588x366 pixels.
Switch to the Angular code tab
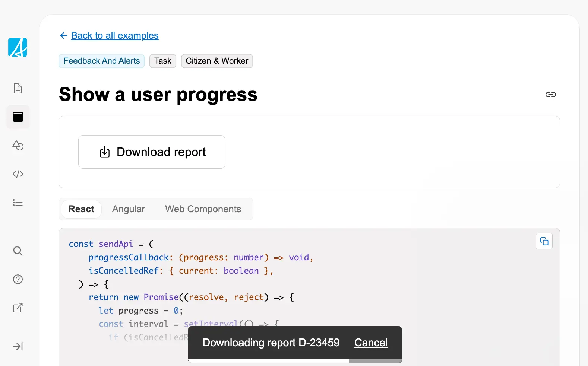coord(129,209)
